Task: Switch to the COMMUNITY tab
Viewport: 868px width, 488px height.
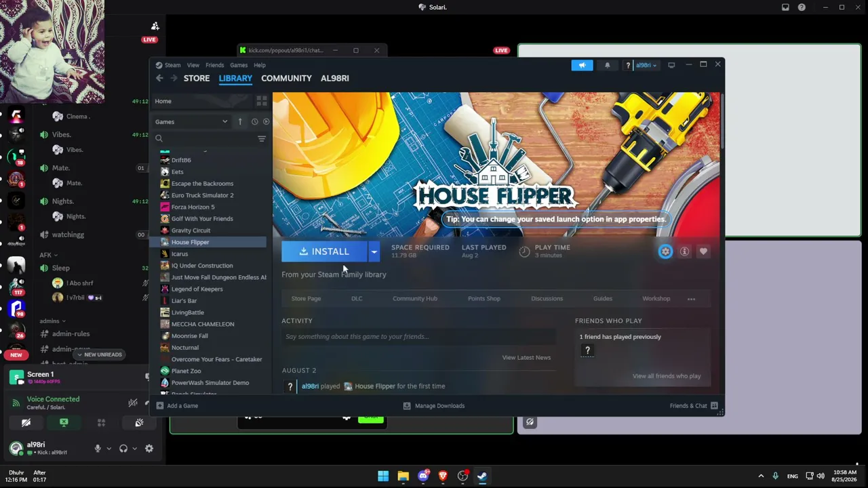Action: (x=286, y=78)
